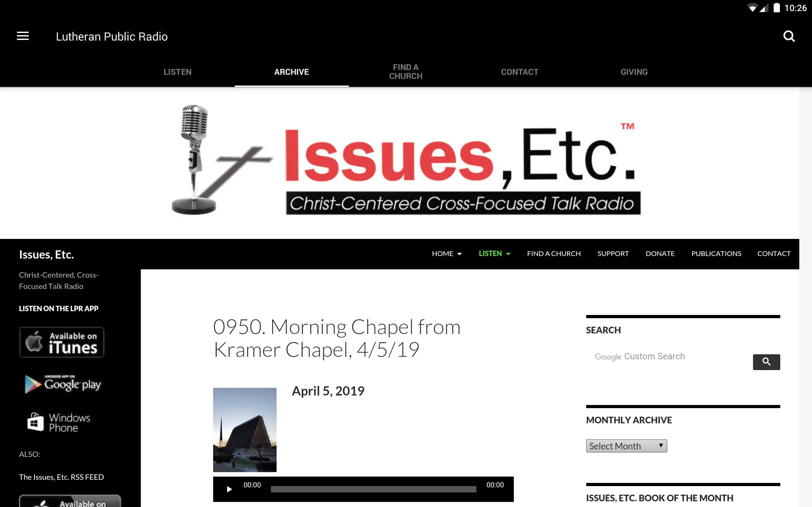The width and height of the screenshot is (812, 507).
Task: Click the ARCHIVE tab
Action: click(x=291, y=72)
